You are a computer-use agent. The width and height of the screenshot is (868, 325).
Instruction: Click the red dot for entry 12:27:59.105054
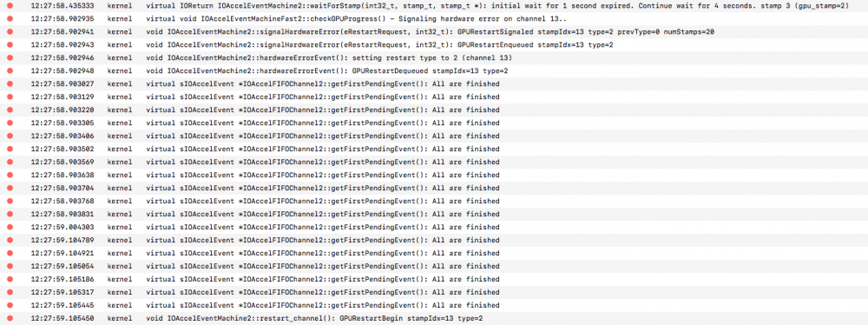(x=10, y=266)
